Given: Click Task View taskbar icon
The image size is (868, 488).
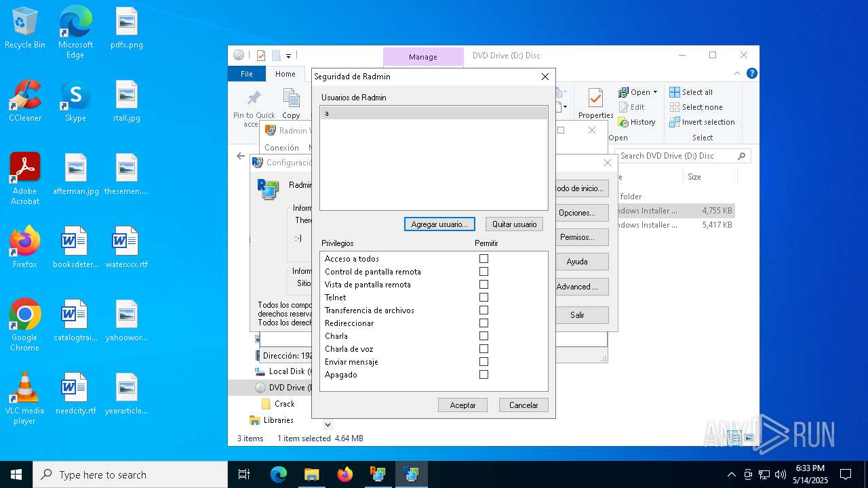Looking at the screenshot, I should [x=244, y=474].
